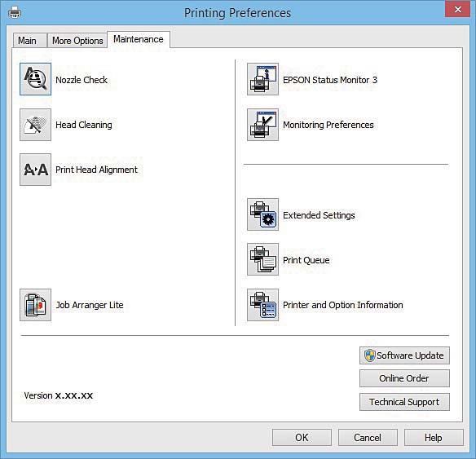Open Printer and Option Information icon
Viewport: 476px width, 459px height.
coord(263,305)
